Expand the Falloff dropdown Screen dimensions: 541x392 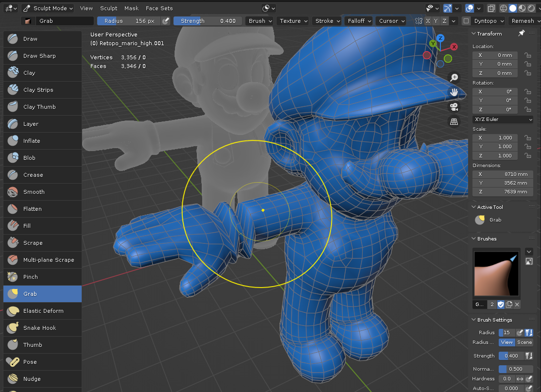point(359,21)
